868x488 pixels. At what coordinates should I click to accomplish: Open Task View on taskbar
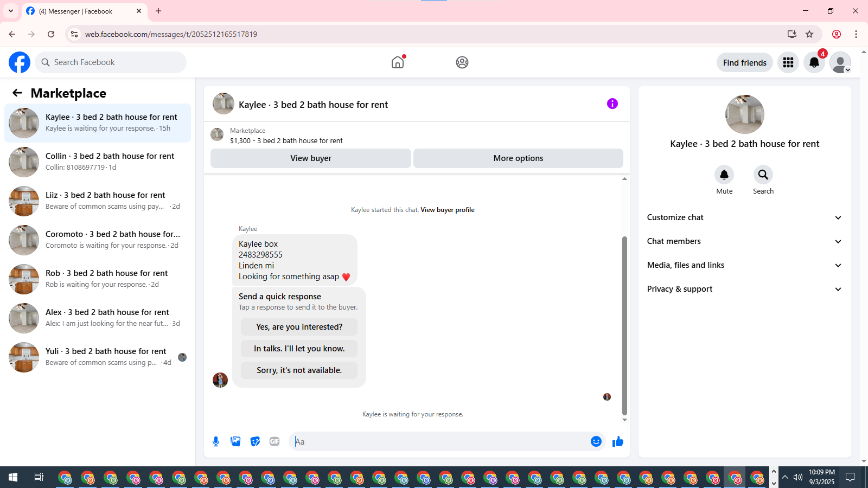click(39, 477)
